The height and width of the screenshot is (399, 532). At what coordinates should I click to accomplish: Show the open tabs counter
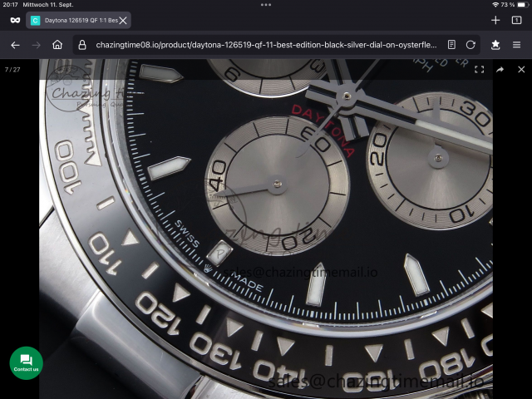516,20
